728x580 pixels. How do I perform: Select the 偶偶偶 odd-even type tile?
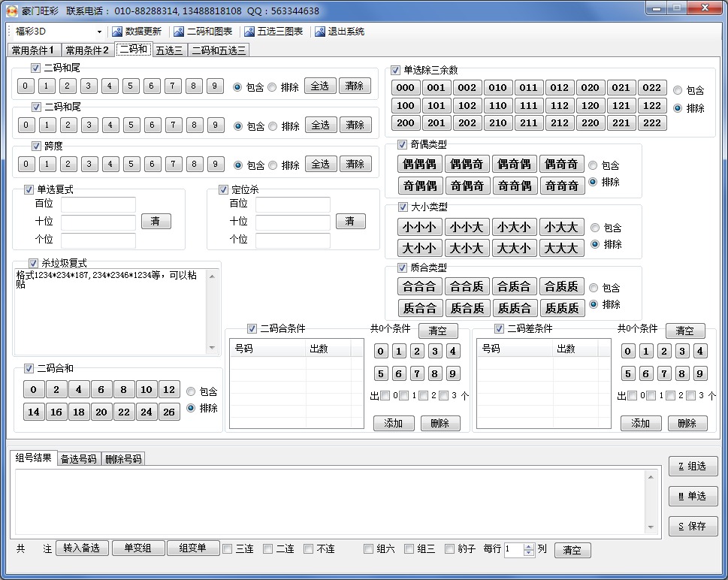[419, 164]
